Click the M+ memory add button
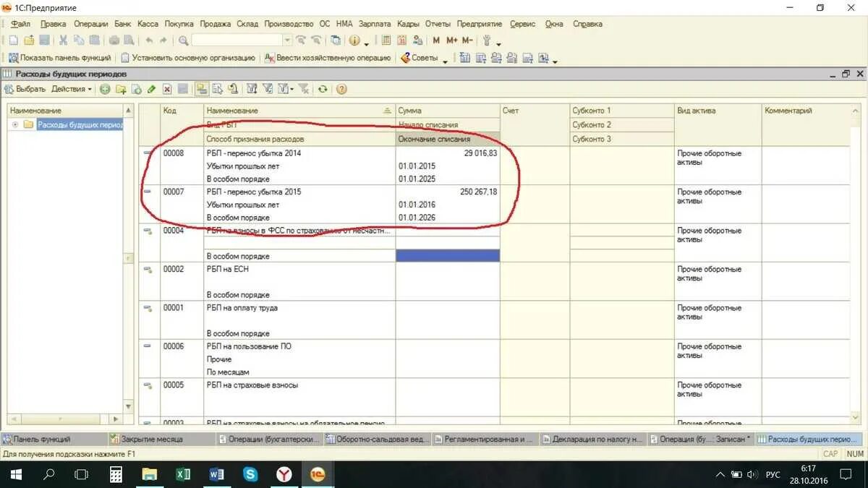This screenshot has height=488, width=868. coord(452,40)
